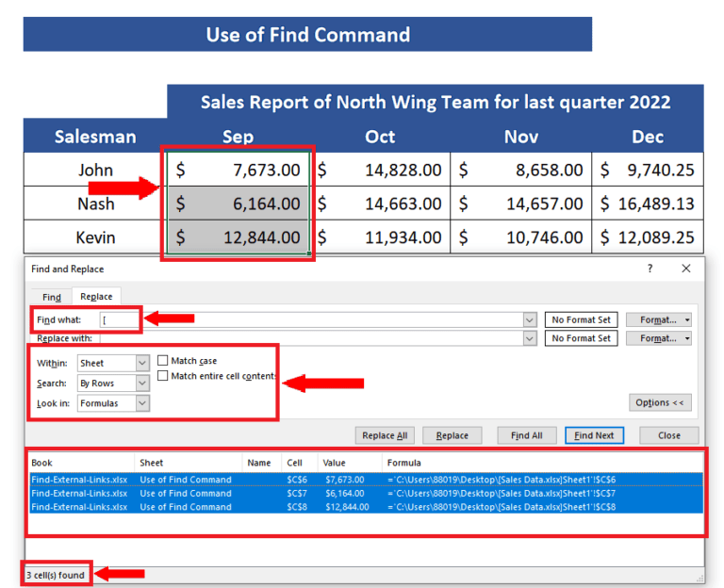
Task: Open the Format button next to Find what
Action: coord(658,319)
